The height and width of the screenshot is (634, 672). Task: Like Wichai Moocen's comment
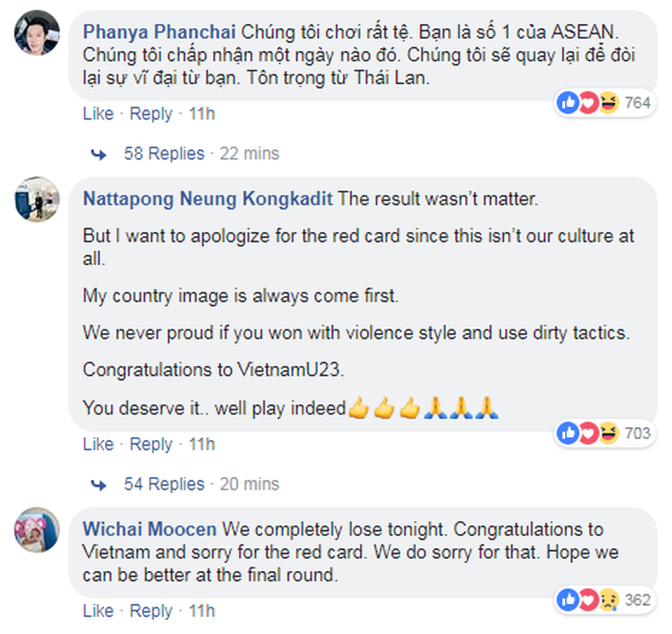coord(98,611)
